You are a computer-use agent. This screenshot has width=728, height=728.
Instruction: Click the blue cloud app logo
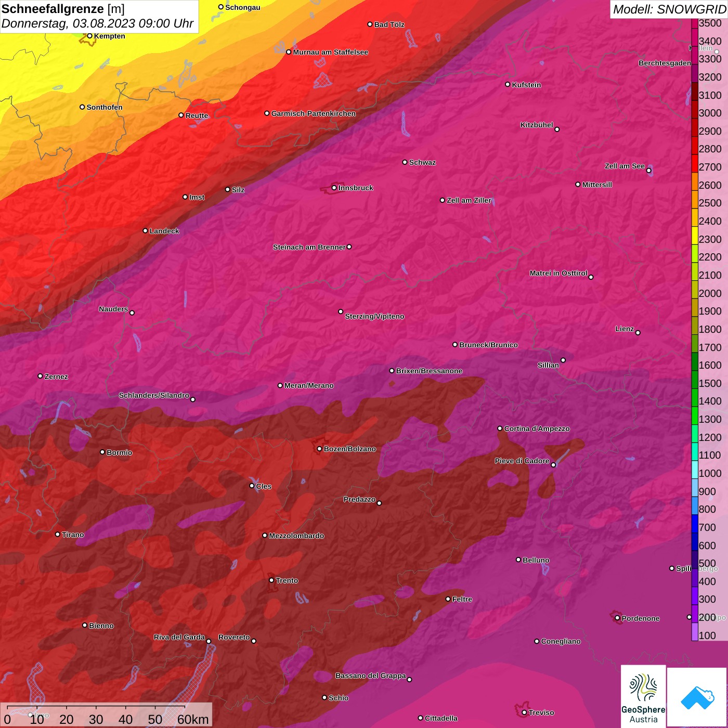pos(697,698)
